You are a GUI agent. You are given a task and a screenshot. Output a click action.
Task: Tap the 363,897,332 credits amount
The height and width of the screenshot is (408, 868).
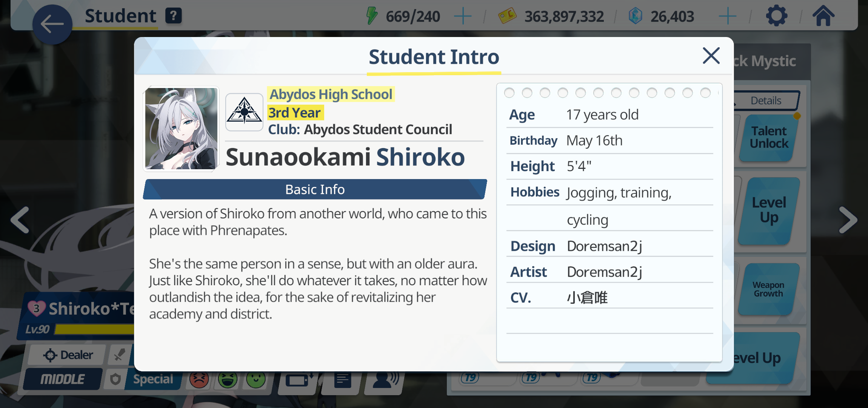tap(564, 16)
